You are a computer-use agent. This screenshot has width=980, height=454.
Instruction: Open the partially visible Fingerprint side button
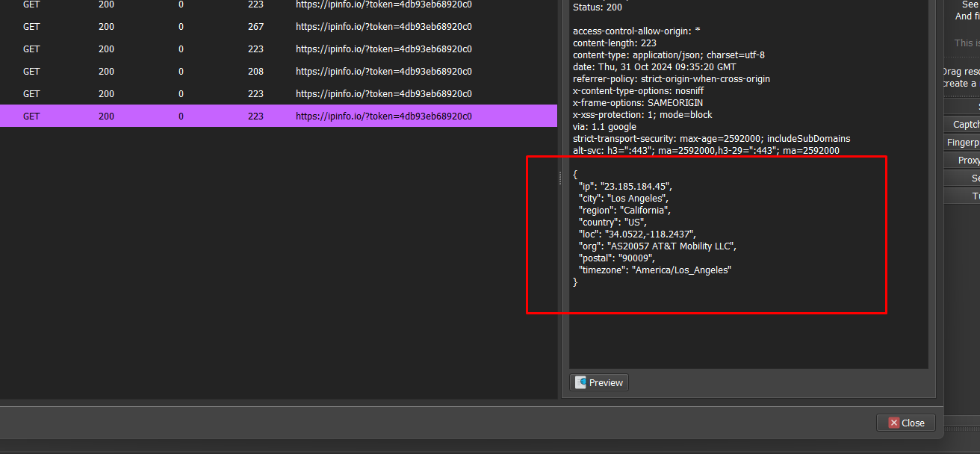pyautogui.click(x=964, y=143)
